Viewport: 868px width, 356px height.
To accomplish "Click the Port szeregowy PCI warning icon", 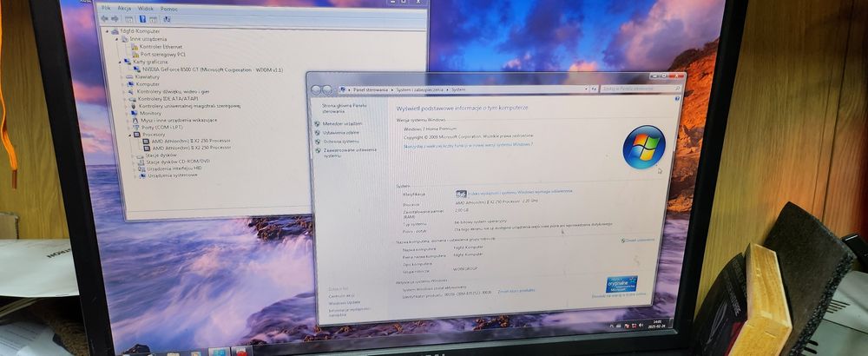I will pyautogui.click(x=135, y=54).
